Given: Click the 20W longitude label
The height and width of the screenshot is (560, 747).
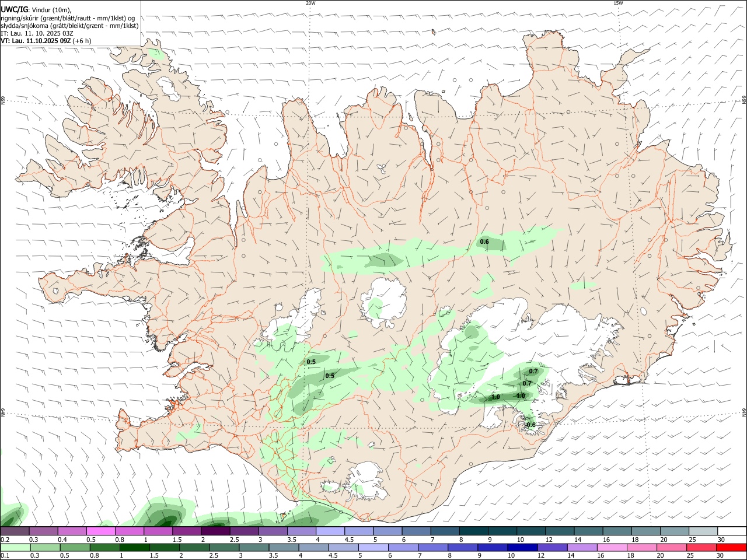Looking at the screenshot, I should pos(310,3).
